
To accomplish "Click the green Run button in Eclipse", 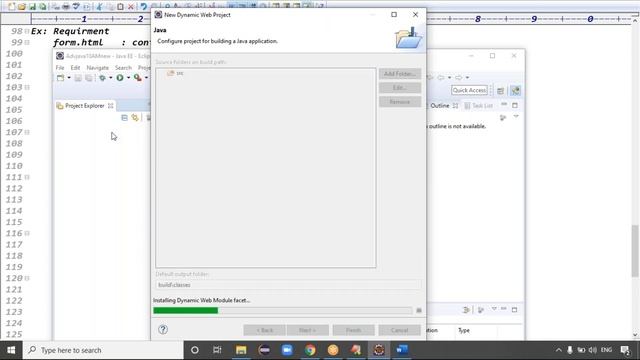I will (x=120, y=78).
